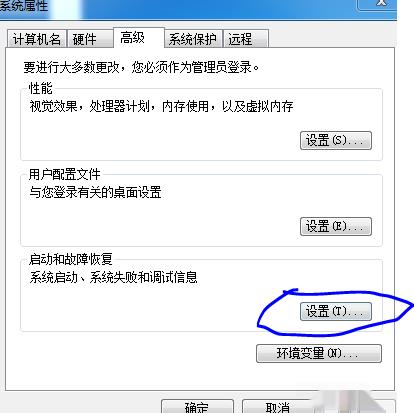The image size is (414, 413).
Task: Click the 系统启动、系统失败和调试信息 description text
Action: pyautogui.click(x=113, y=277)
